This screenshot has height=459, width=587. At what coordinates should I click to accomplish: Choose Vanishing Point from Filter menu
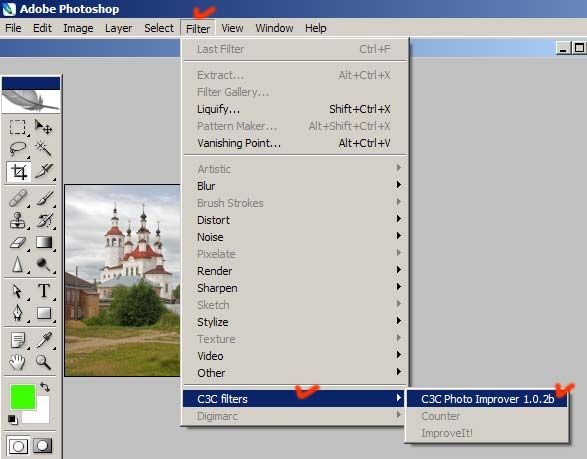click(x=295, y=143)
